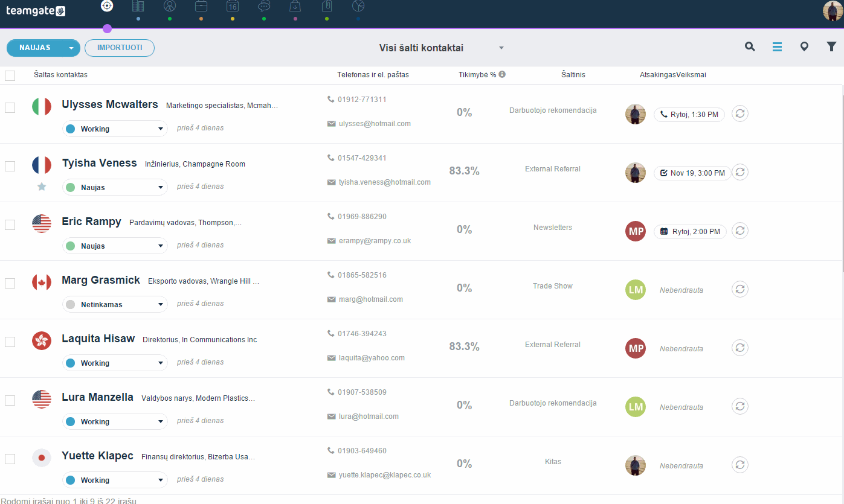
Task: Open status dropdown for Ulysses Mcwalters
Action: (x=115, y=129)
